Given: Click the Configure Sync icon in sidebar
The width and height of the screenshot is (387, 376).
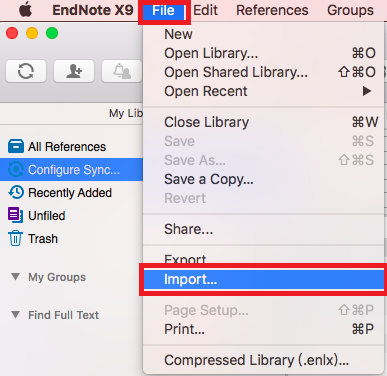Looking at the screenshot, I should 16,169.
